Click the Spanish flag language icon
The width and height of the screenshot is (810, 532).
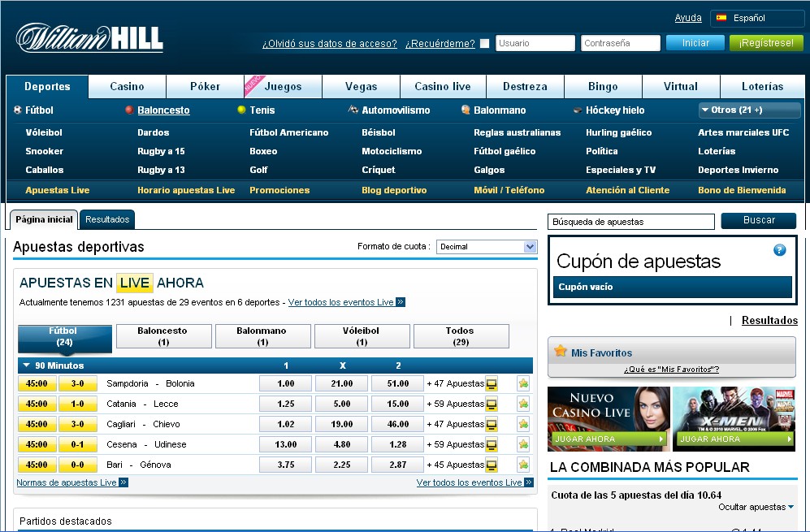point(721,18)
